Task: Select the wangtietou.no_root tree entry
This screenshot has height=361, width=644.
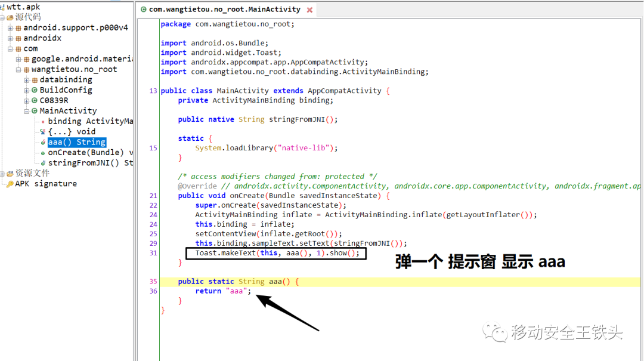Action: [75, 69]
